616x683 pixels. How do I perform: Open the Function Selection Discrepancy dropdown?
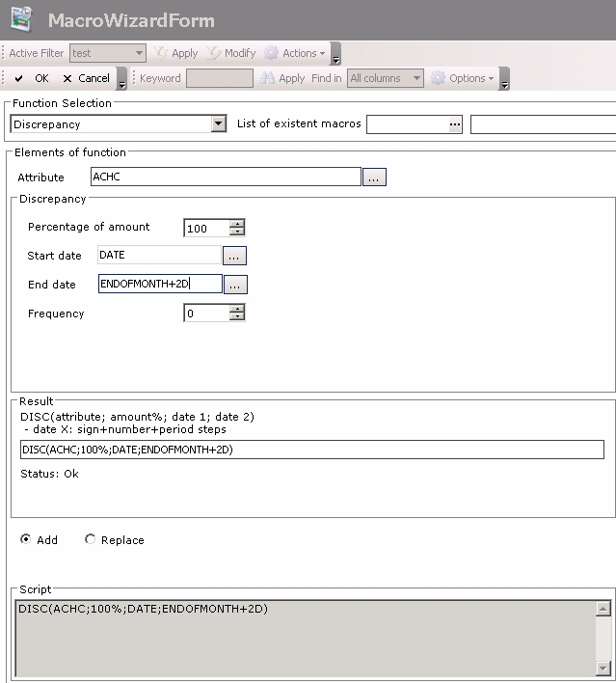218,124
